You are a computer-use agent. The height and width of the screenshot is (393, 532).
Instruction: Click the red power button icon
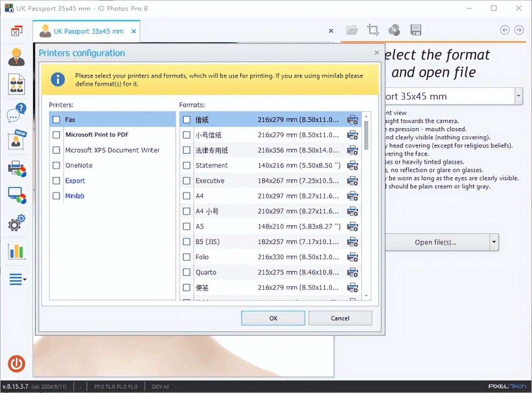(x=17, y=364)
